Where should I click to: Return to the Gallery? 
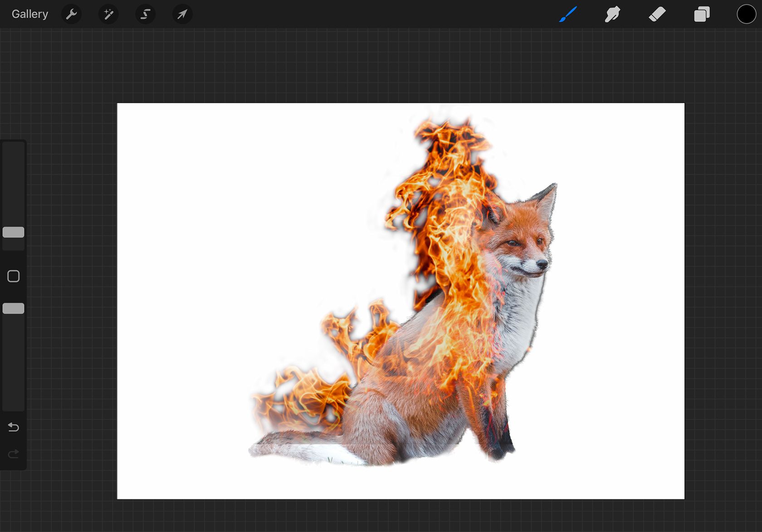coord(29,14)
